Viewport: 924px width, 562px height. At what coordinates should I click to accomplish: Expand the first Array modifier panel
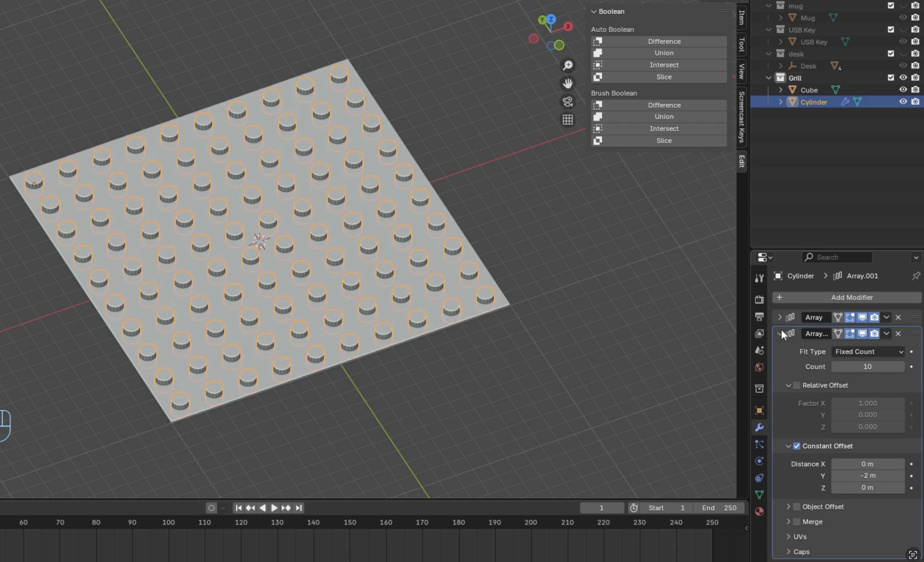click(x=780, y=317)
